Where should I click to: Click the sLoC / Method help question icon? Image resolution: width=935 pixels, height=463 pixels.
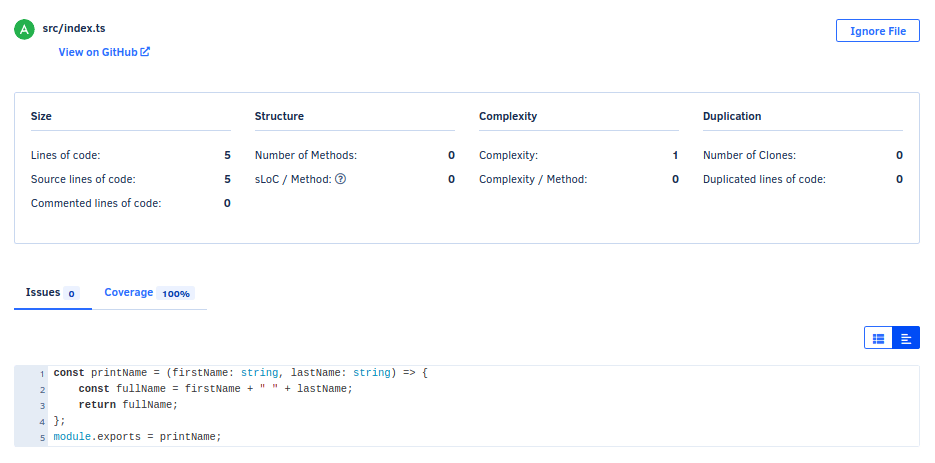(x=340, y=179)
